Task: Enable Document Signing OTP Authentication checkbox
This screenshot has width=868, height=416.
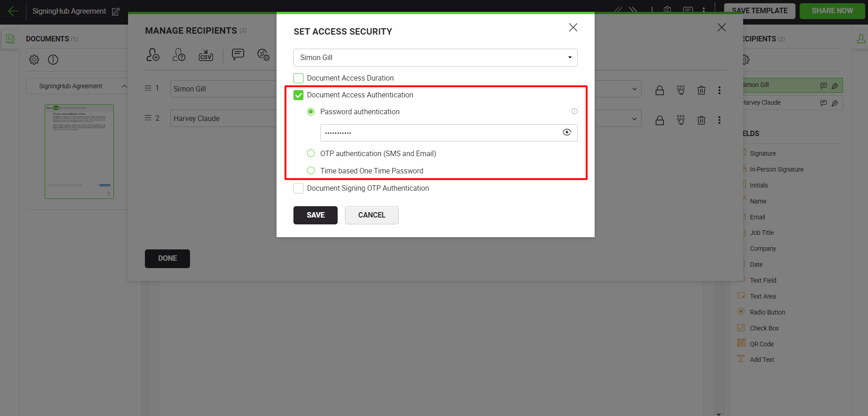Action: tap(298, 188)
